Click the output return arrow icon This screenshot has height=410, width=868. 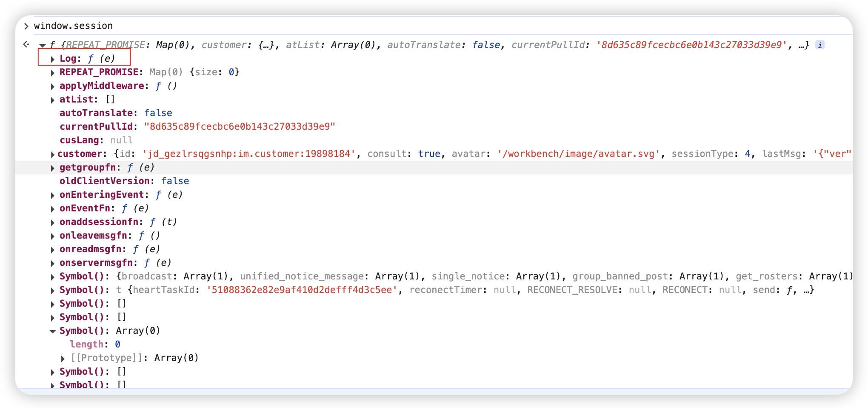(x=26, y=44)
